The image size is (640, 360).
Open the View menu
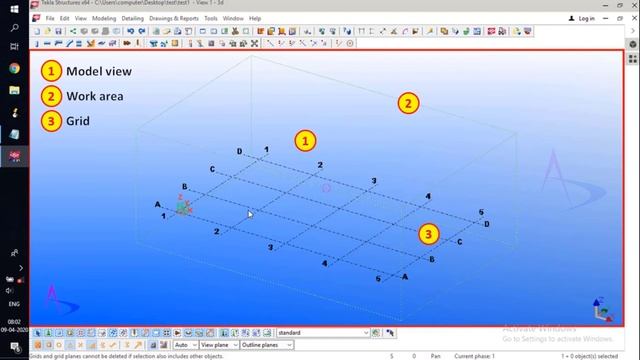(x=80, y=18)
